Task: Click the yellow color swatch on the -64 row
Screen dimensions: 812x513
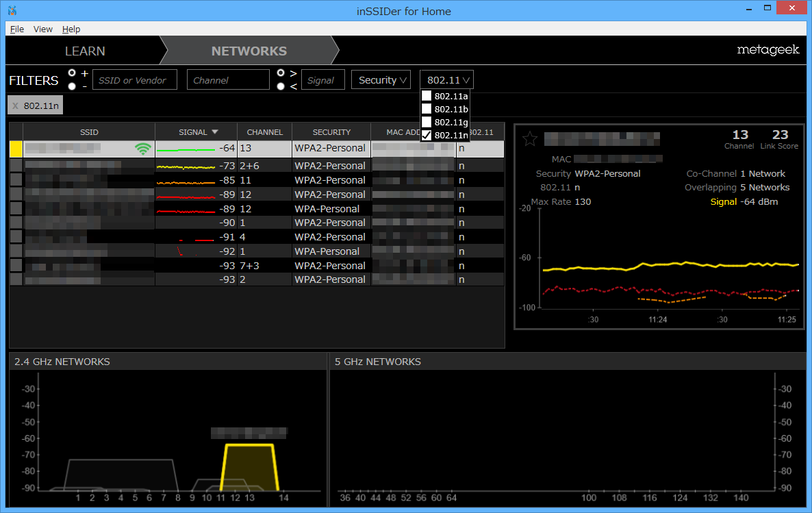Action: point(16,149)
